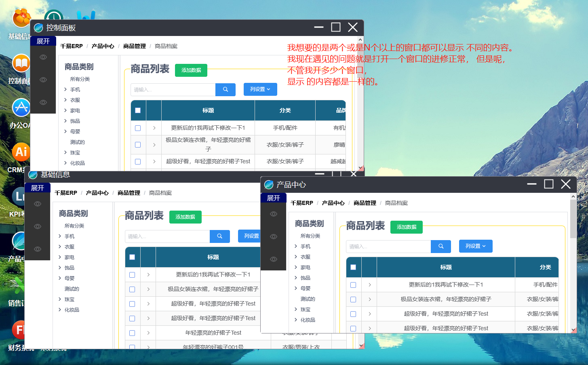Launch the 办公OA desktop icon
588x365 pixels.
pyautogui.click(x=21, y=108)
